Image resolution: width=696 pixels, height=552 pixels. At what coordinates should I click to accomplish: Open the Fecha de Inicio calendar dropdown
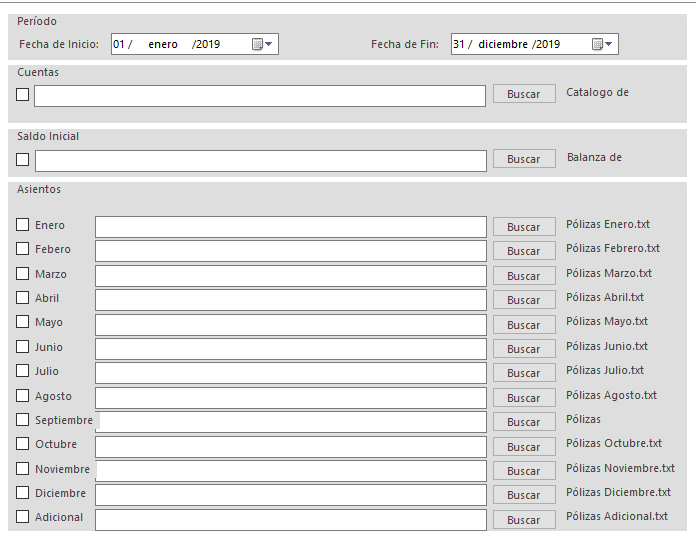(x=263, y=44)
